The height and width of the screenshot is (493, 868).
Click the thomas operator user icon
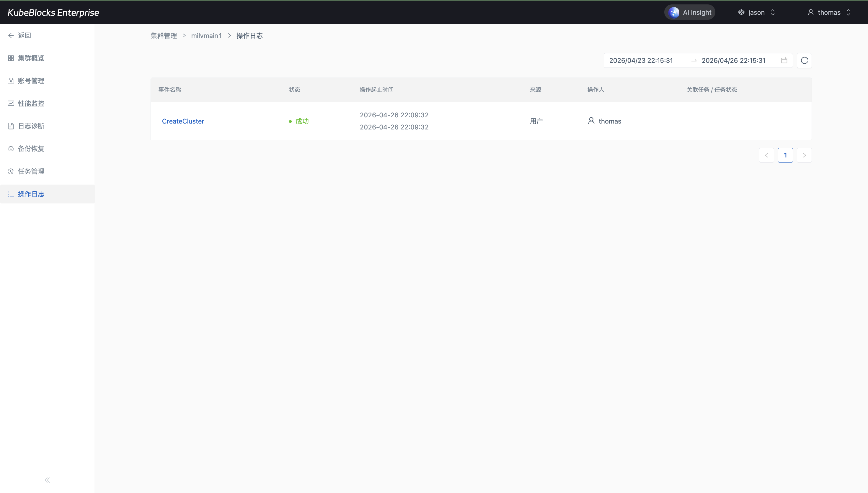[x=591, y=121]
